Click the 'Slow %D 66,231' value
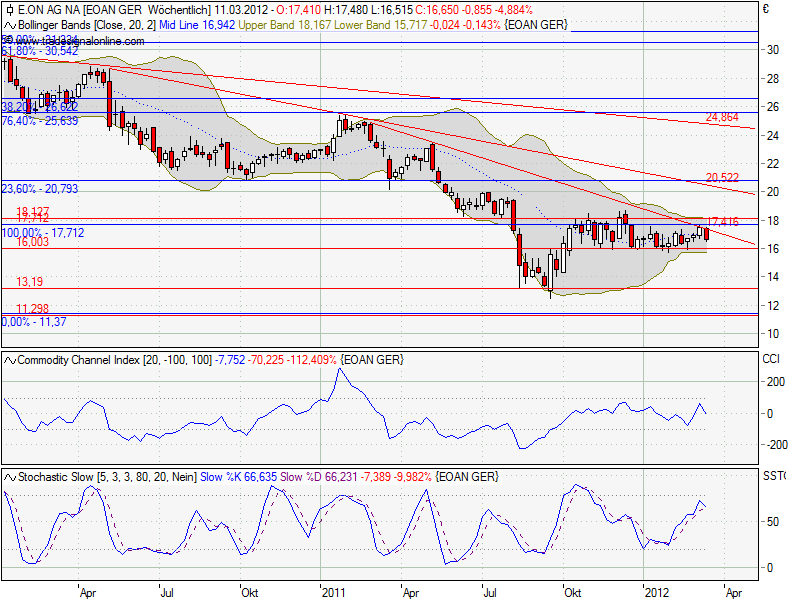The image size is (800, 600). 319,478
